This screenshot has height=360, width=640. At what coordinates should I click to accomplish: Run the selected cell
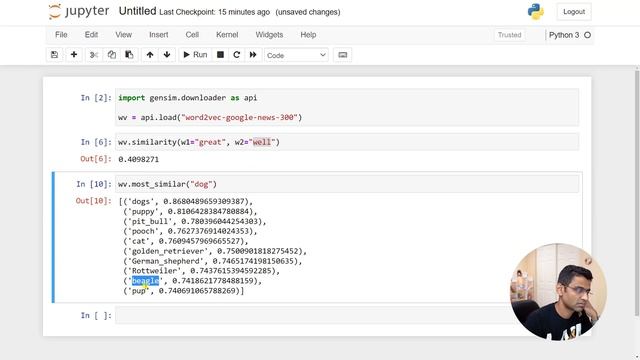[x=195, y=55]
